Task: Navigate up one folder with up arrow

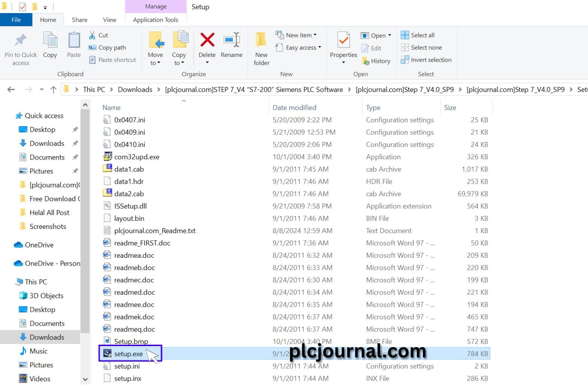Action: pos(53,90)
